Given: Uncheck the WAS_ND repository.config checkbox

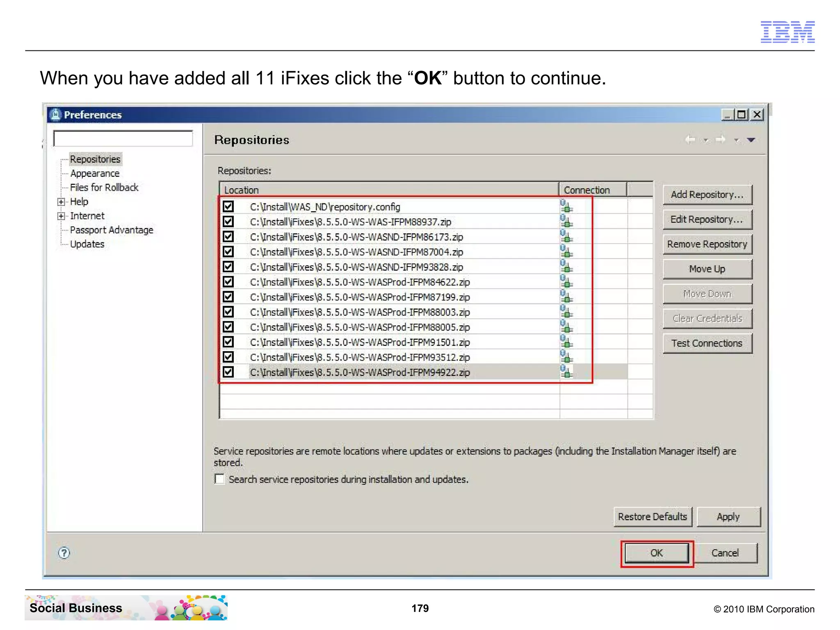Looking at the screenshot, I should click(x=228, y=206).
